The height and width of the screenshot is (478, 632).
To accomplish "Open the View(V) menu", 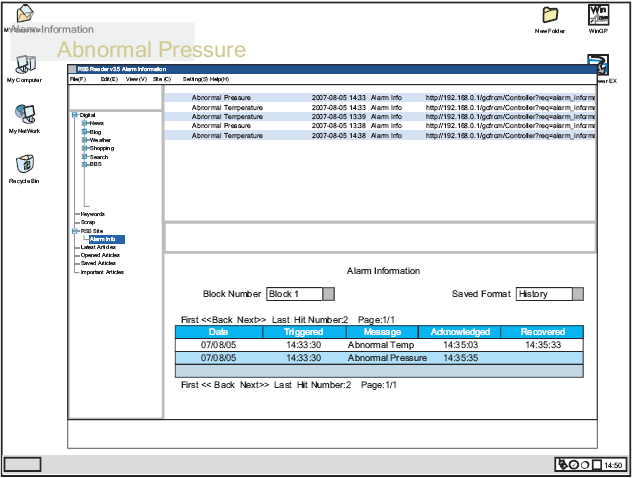I will 136,79.
